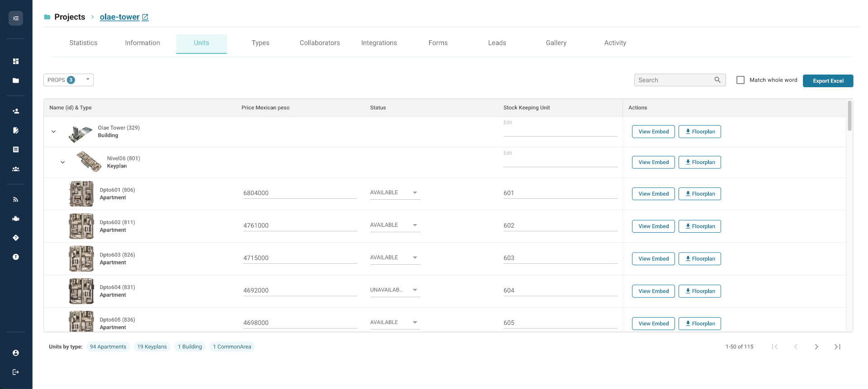This screenshot has width=868, height=389.
Task: Collapse the Olae Tower building row
Action: point(53,131)
